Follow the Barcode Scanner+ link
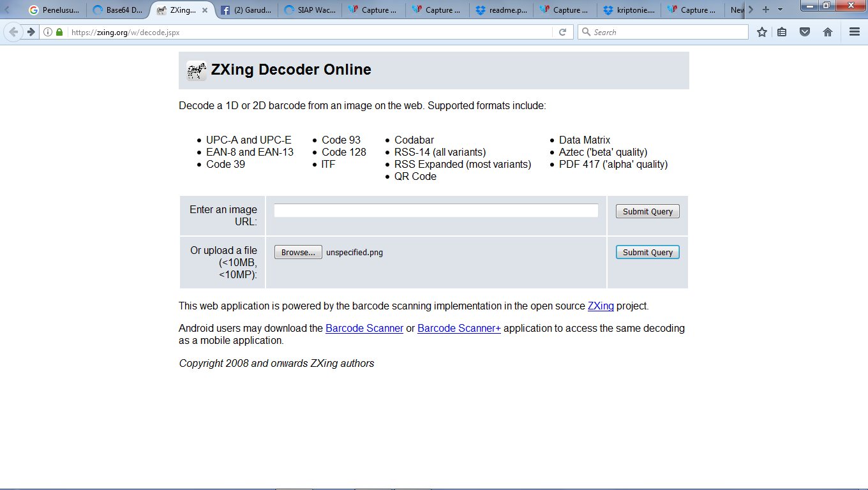868x490 pixels. point(459,328)
